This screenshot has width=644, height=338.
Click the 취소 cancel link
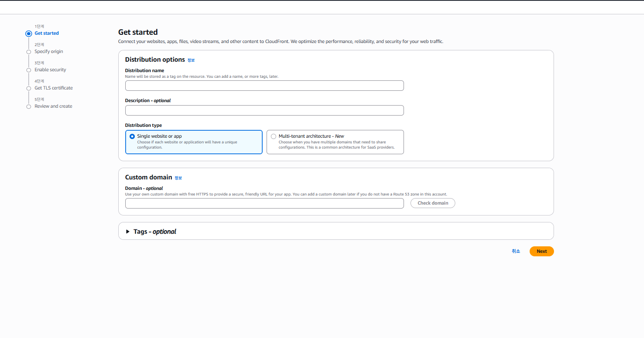pos(516,252)
